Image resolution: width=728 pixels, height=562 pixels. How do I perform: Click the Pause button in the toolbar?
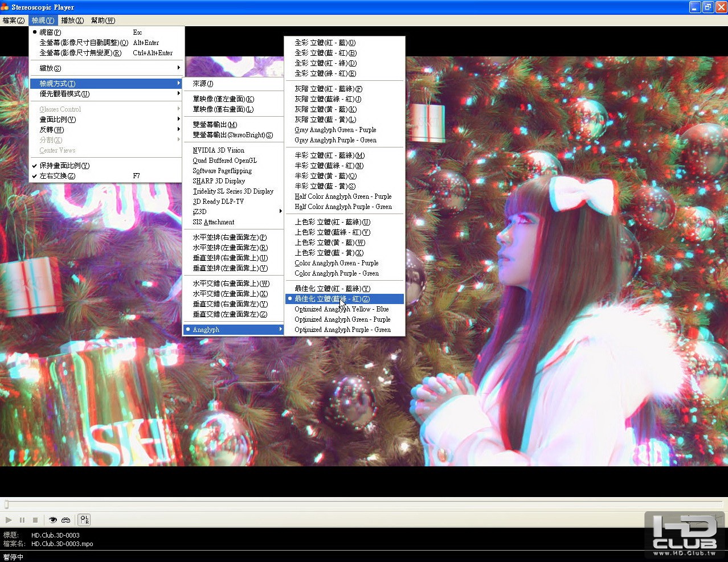[22, 520]
